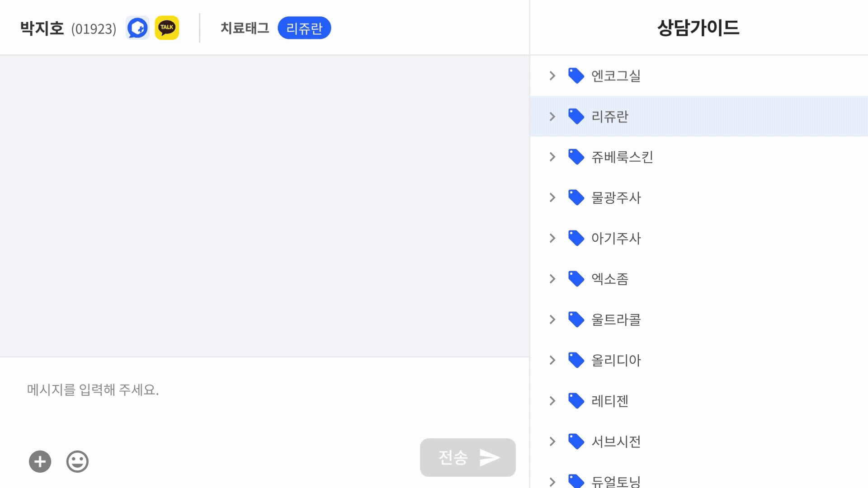This screenshot has height=488, width=868.
Task: Click the 치료태그 label
Action: point(245,28)
